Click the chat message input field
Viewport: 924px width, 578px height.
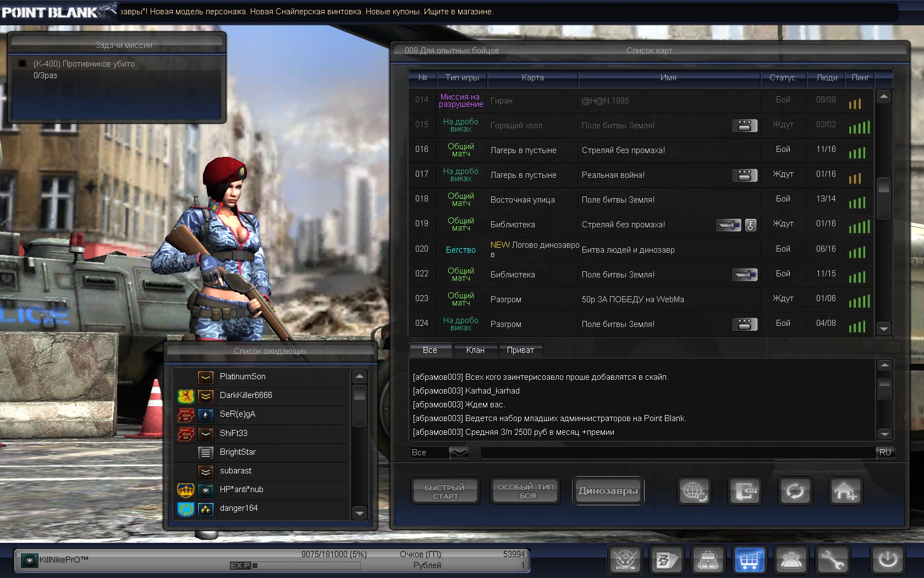click(676, 452)
